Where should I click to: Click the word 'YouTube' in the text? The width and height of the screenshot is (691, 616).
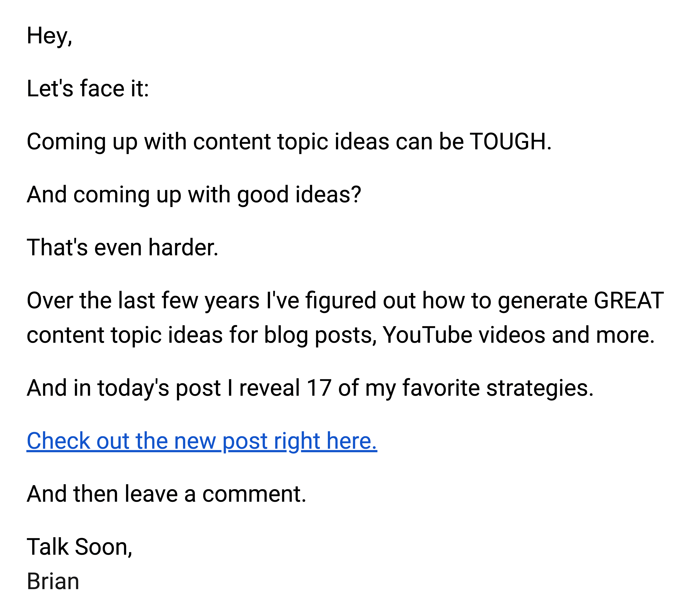[x=428, y=335]
